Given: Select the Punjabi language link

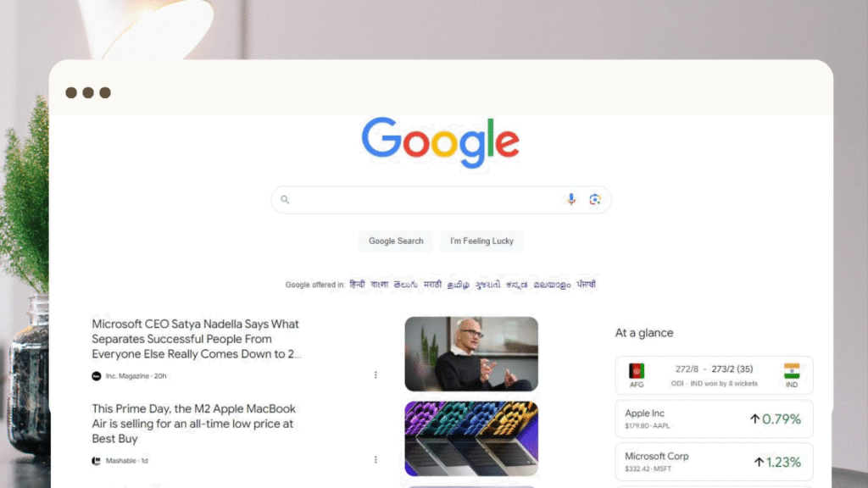Looking at the screenshot, I should click(x=587, y=285).
